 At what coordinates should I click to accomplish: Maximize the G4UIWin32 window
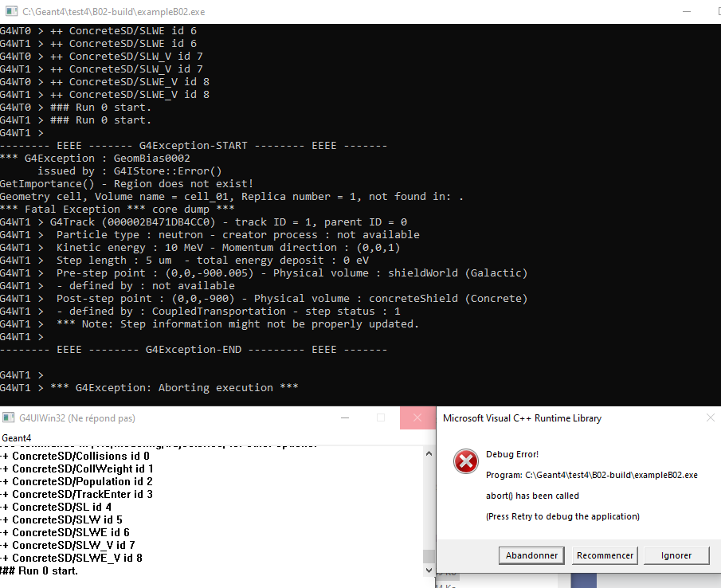coord(381,417)
